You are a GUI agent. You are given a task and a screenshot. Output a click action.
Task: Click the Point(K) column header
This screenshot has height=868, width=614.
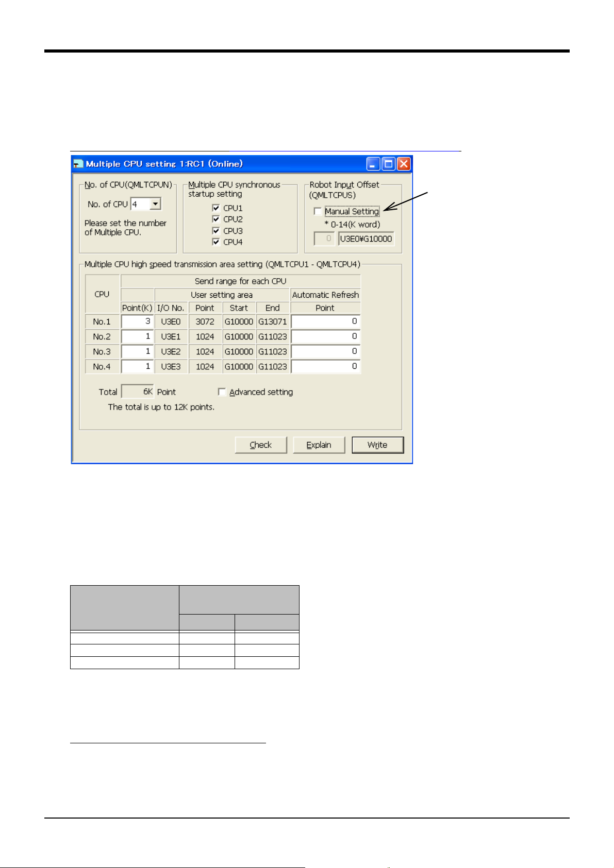(x=137, y=308)
